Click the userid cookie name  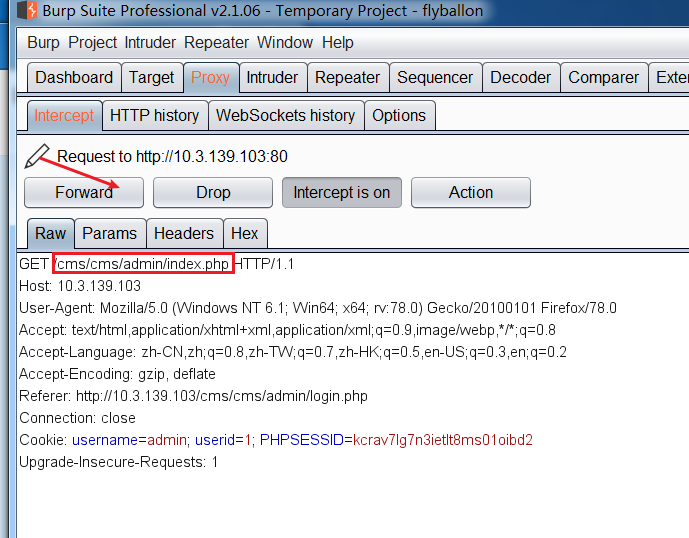[x=215, y=440]
